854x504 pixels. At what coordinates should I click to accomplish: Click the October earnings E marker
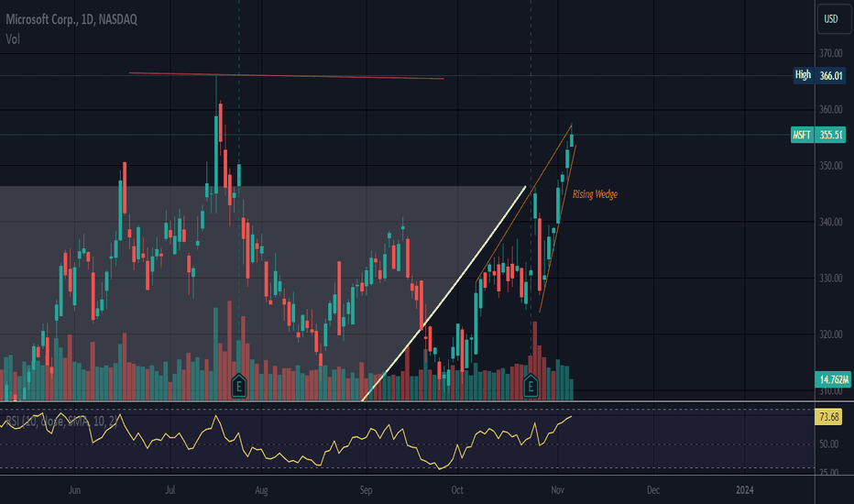pyautogui.click(x=531, y=387)
